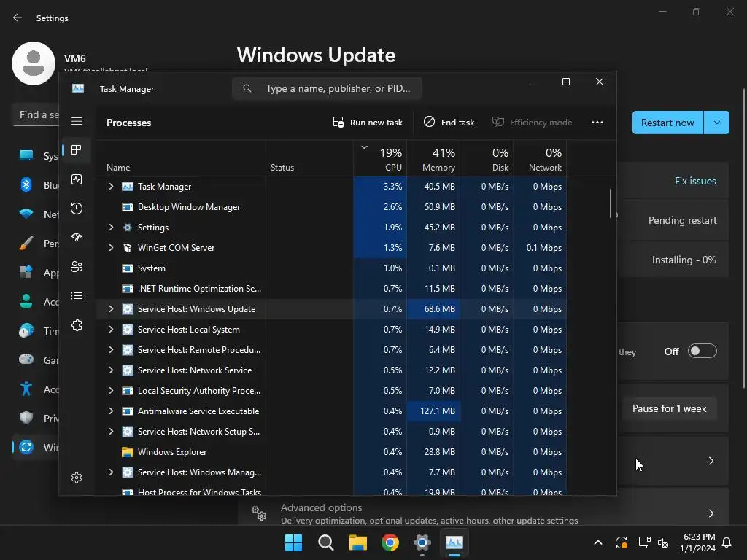Open Task Manager settings gear icon
This screenshot has width=747, height=560.
[76, 478]
